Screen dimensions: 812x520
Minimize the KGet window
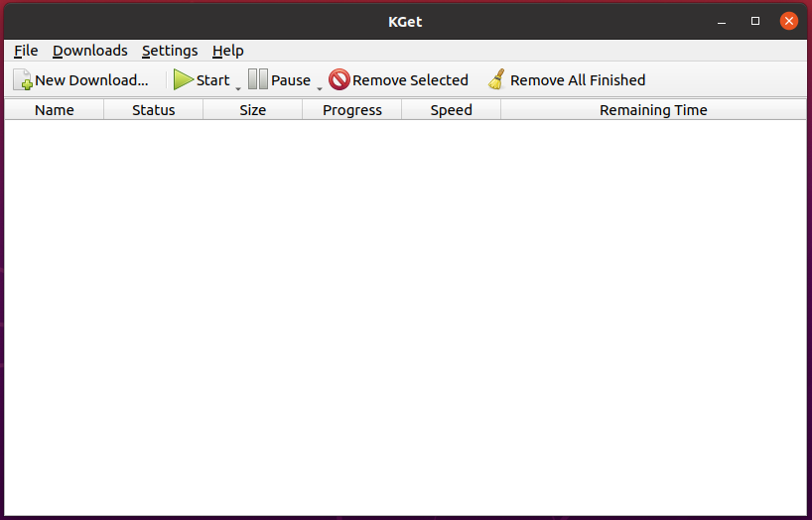(722, 21)
